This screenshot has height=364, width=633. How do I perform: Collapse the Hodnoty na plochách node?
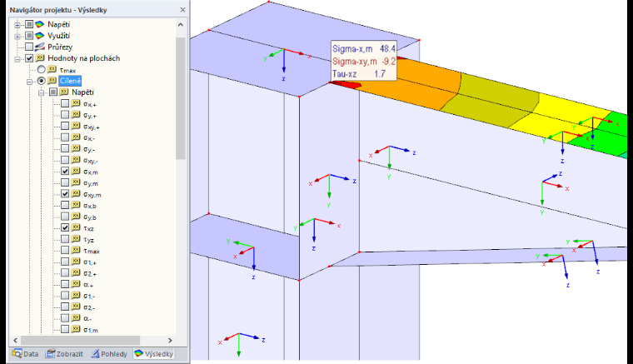(x=17, y=59)
